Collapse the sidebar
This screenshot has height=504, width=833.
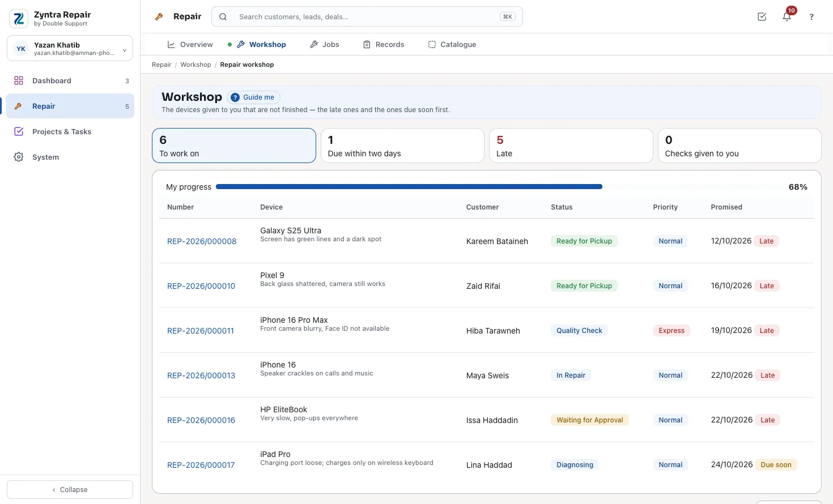click(x=70, y=490)
